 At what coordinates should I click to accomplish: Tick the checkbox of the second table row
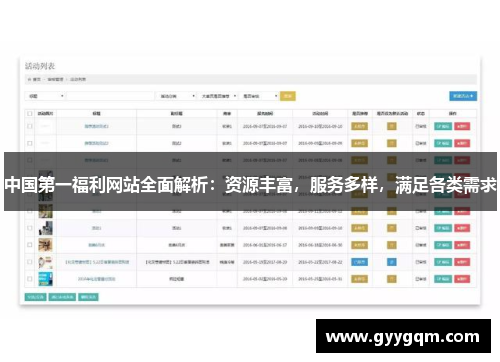point(30,143)
